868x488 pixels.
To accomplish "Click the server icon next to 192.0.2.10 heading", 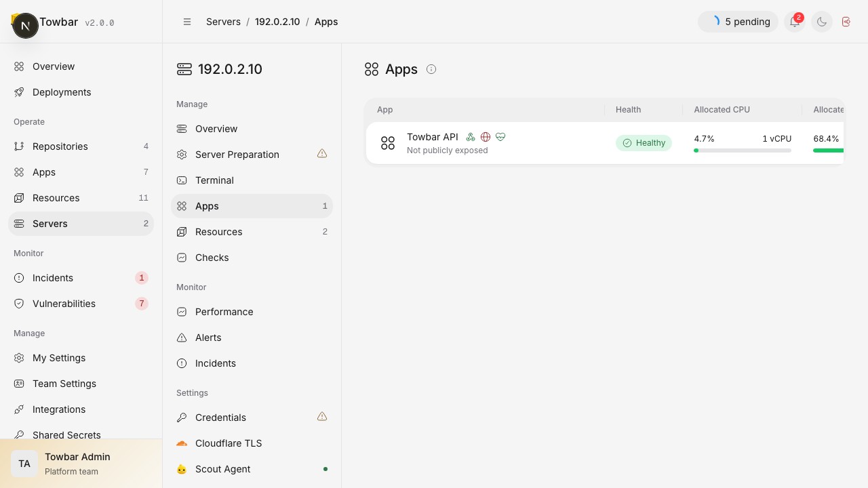I will (x=184, y=69).
